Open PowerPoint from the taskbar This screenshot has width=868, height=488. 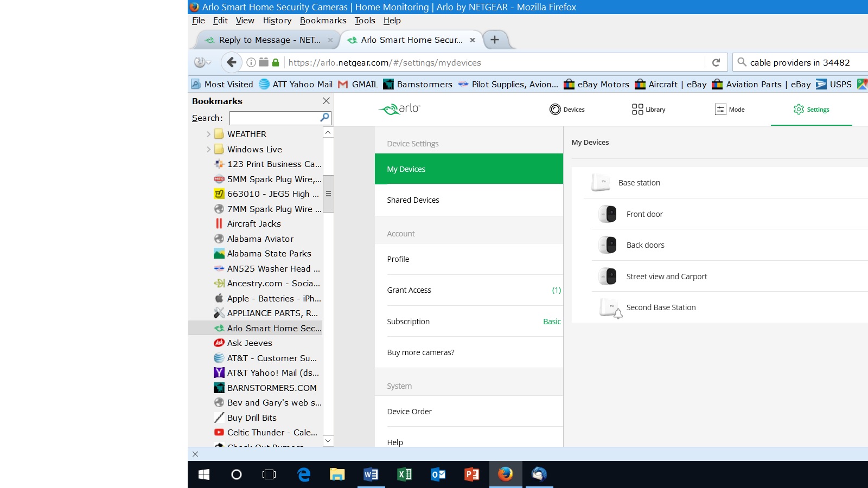tap(472, 474)
